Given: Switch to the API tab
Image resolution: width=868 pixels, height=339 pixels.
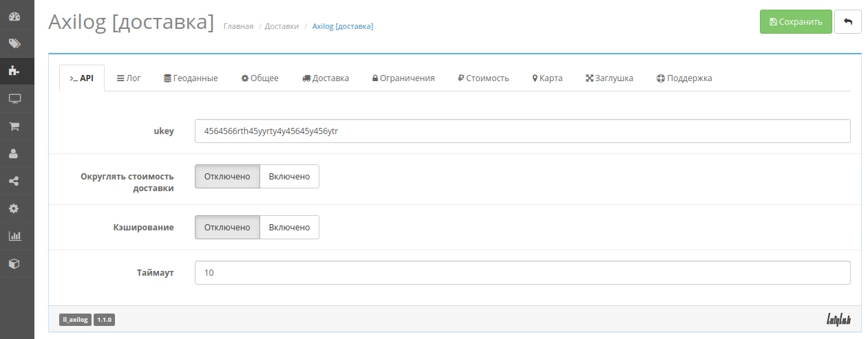Looking at the screenshot, I should click(x=82, y=78).
